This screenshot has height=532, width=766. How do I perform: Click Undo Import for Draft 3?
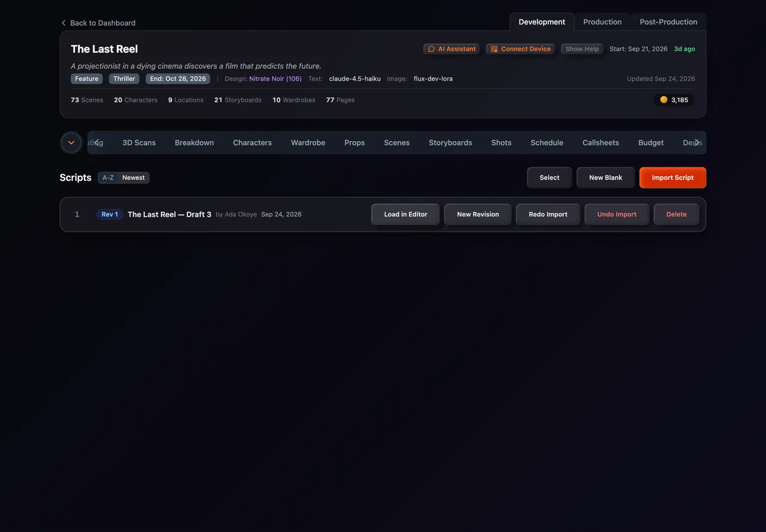coord(617,214)
